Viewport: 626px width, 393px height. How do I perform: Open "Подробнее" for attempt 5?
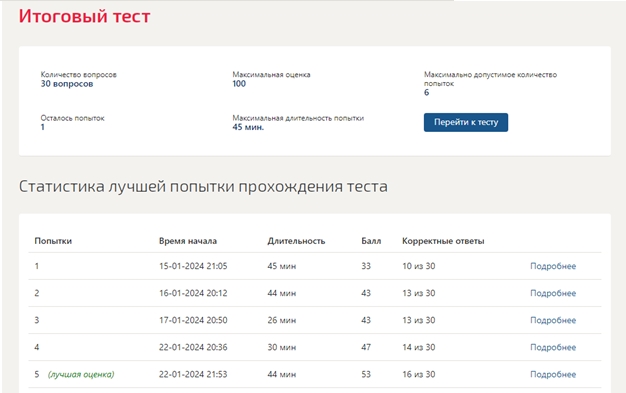click(553, 375)
